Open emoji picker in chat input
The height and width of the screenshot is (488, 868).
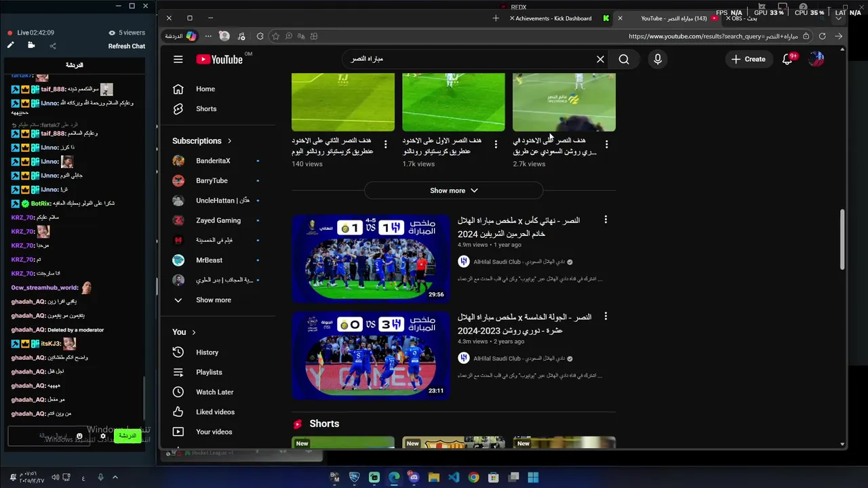[x=79, y=436]
